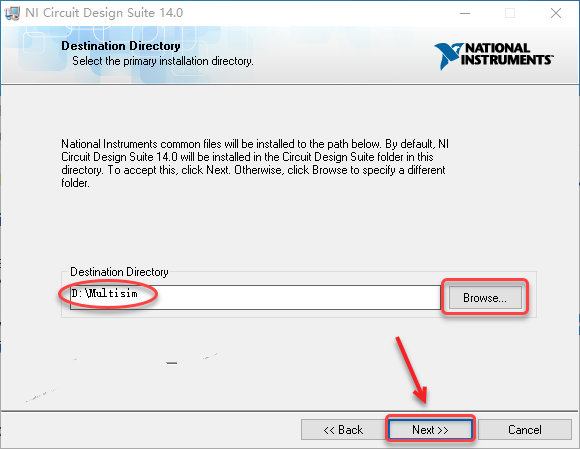Screen dimensions: 580x449
Task: Cancel the installation
Action: [x=525, y=429]
